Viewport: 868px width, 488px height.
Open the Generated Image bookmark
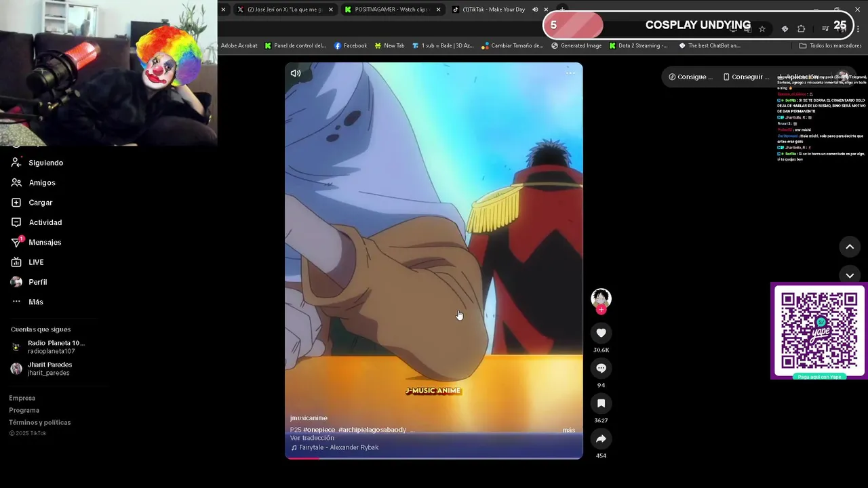576,45
